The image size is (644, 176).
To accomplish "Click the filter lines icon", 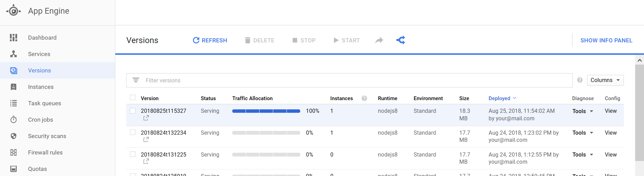I will [x=136, y=80].
